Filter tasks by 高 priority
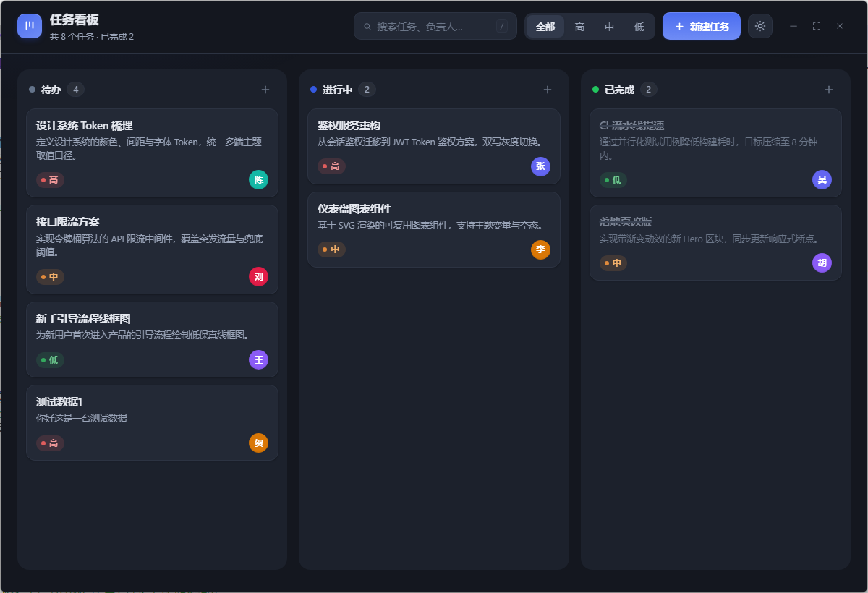 [579, 27]
